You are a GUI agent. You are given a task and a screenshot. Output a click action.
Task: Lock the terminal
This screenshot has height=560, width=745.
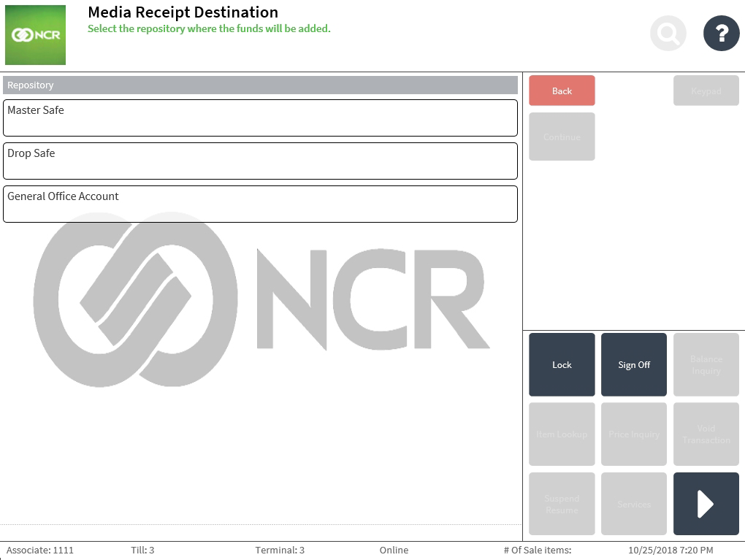(562, 364)
